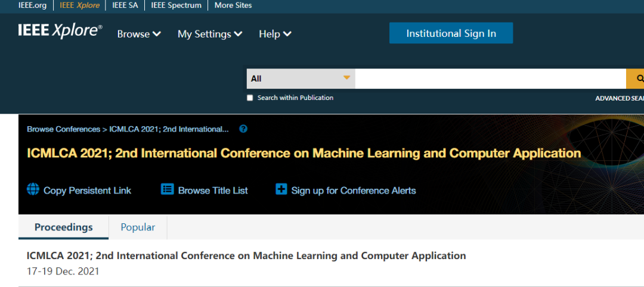
Task: Open Advanced Search link
Action: 620,98
